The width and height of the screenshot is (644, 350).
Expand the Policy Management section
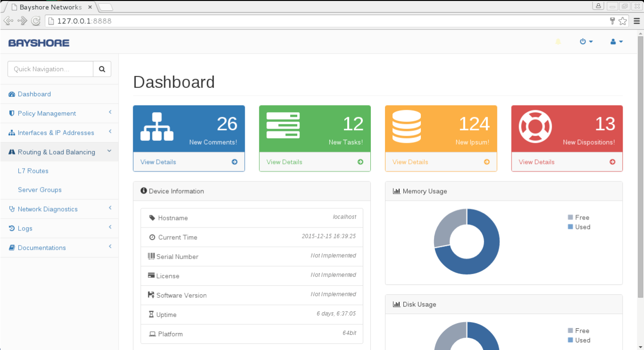(47, 113)
